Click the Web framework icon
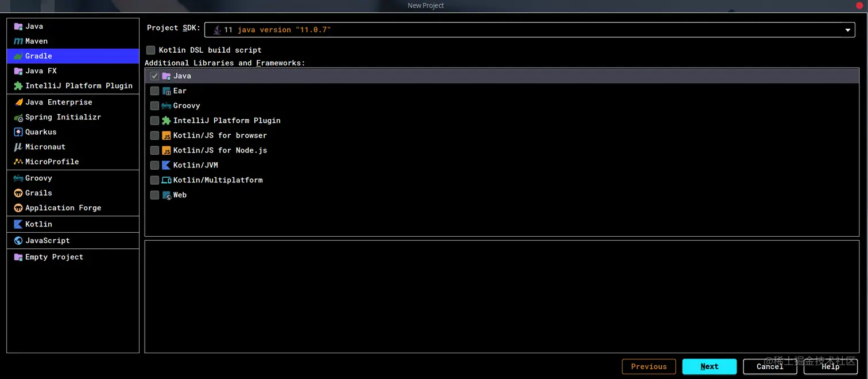The height and width of the screenshot is (379, 868). [x=166, y=195]
